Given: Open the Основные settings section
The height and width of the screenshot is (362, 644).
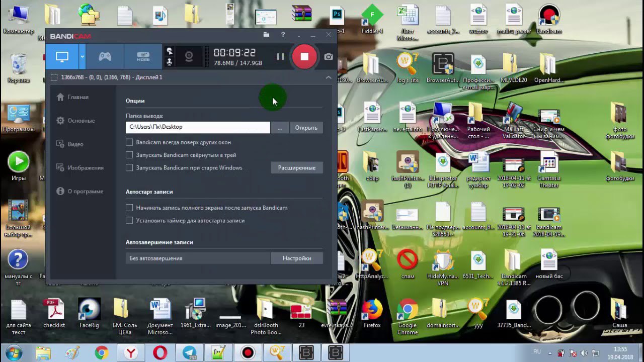Looking at the screenshot, I should (75, 121).
